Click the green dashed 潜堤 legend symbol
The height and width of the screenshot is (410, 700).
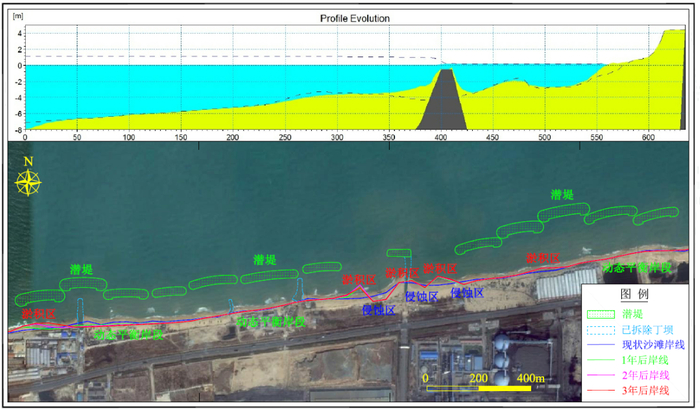(601, 313)
